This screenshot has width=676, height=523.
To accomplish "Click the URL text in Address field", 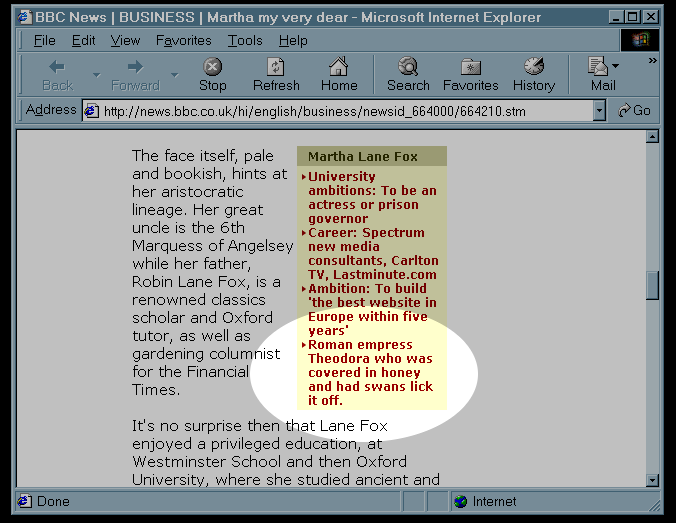I will (315, 112).
